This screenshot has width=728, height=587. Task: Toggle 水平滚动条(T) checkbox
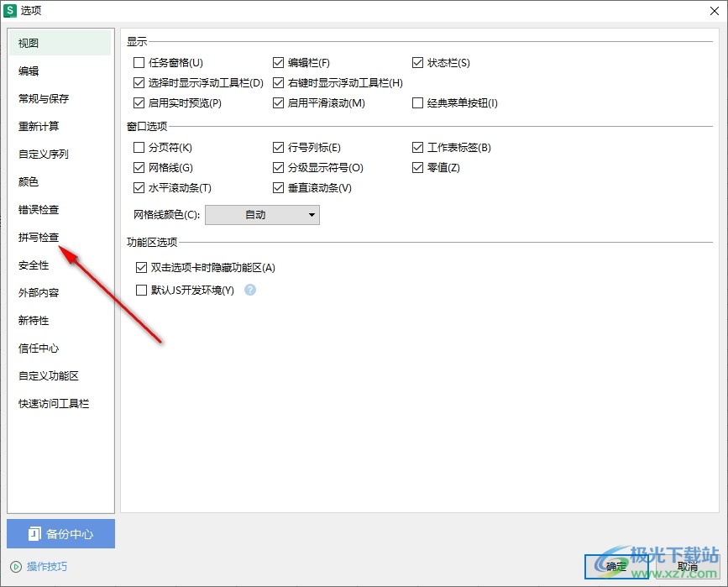pyautogui.click(x=139, y=188)
